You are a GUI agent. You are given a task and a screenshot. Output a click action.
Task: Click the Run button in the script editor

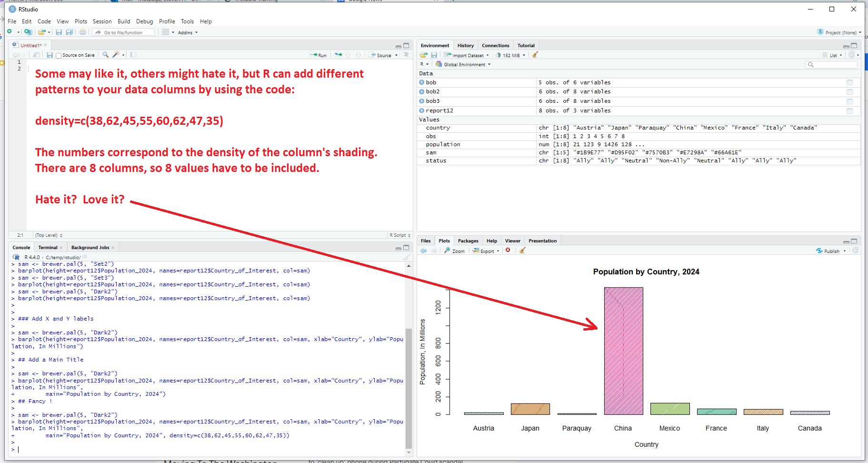319,55
